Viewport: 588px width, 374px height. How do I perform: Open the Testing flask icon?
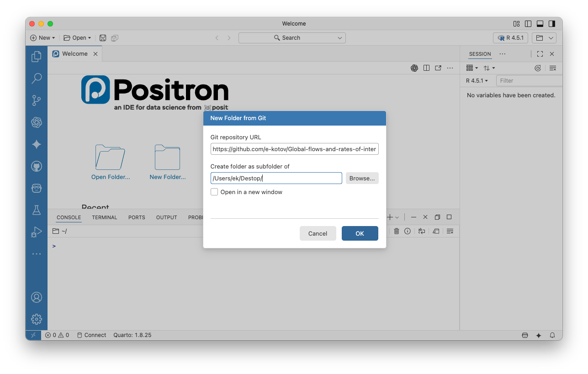click(x=37, y=210)
